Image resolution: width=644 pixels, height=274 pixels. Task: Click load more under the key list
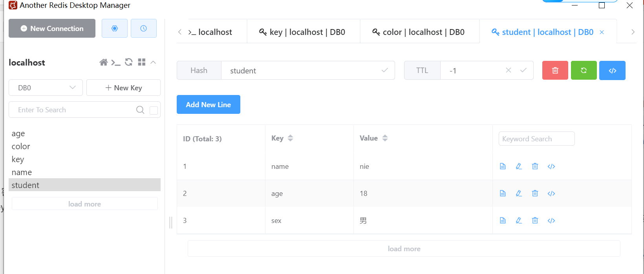(85, 204)
